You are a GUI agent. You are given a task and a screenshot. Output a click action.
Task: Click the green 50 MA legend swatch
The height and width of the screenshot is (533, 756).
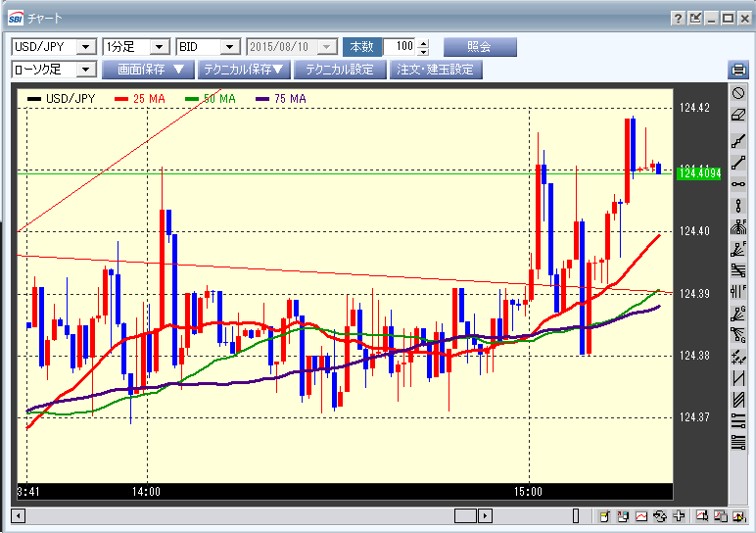(x=192, y=99)
